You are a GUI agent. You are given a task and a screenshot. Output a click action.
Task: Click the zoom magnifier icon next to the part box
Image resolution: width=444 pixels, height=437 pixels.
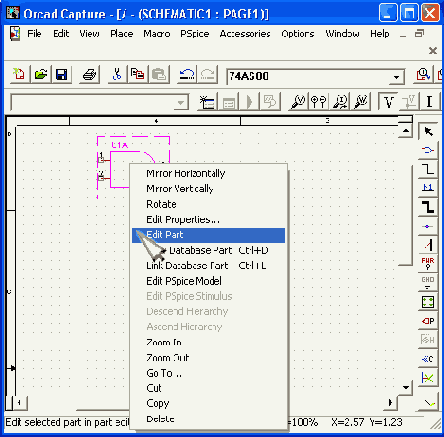(x=423, y=74)
